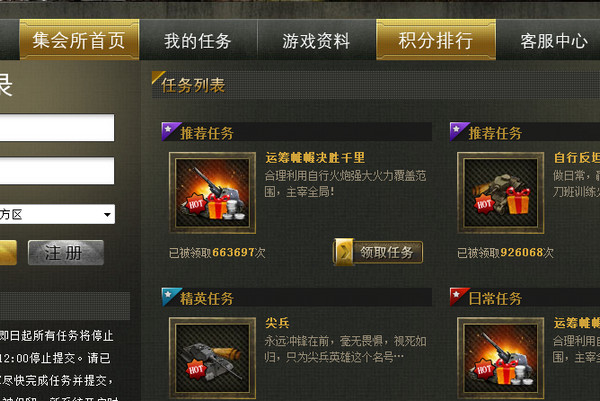Focus the second login password field
The image size is (600, 401).
[57, 171]
